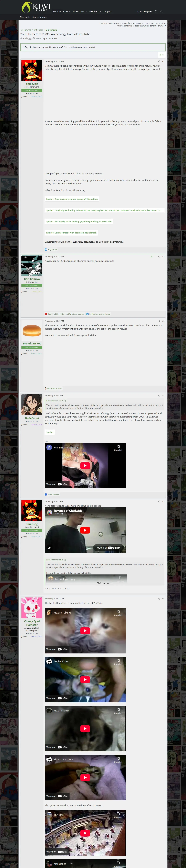The width and height of the screenshot is (186, 868).
Task: Go to Off-Topic breadcrumb
Action: click(x=38, y=30)
